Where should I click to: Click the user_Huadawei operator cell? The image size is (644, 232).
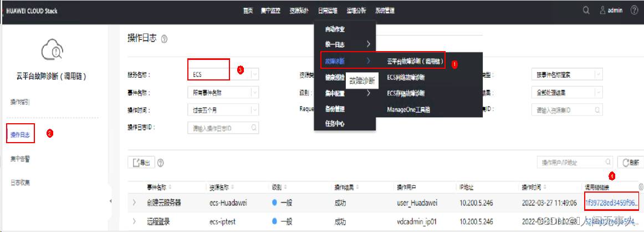[417, 203]
